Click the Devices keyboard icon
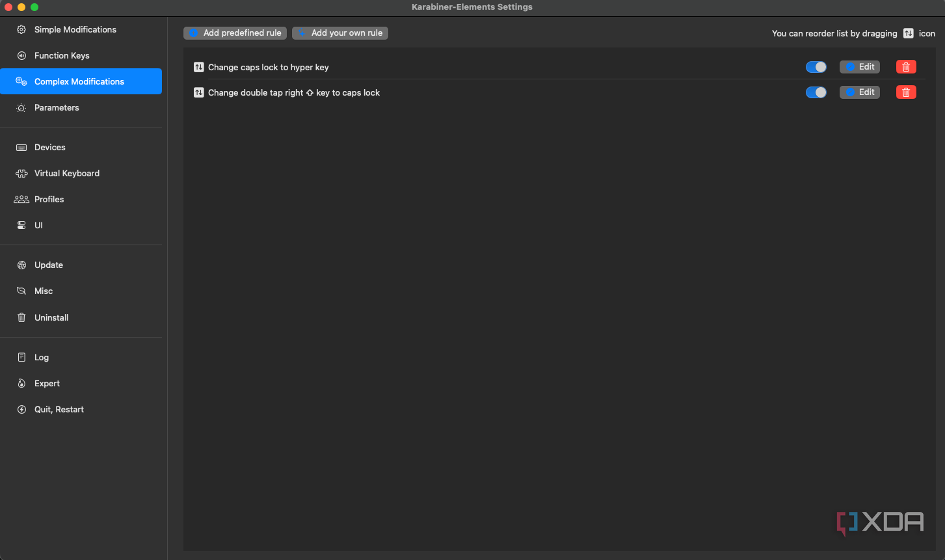945x560 pixels. coord(21,147)
